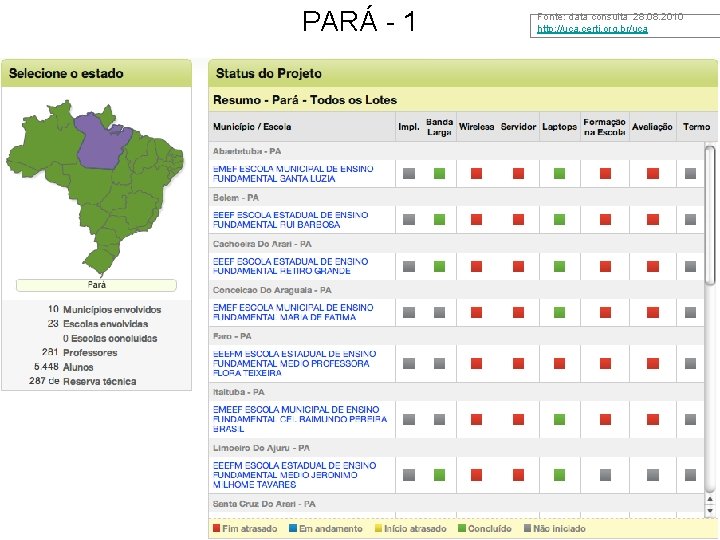Click Flora Teixeira Banda Larga gray square
Screen dimensions: 720x540
439,364
